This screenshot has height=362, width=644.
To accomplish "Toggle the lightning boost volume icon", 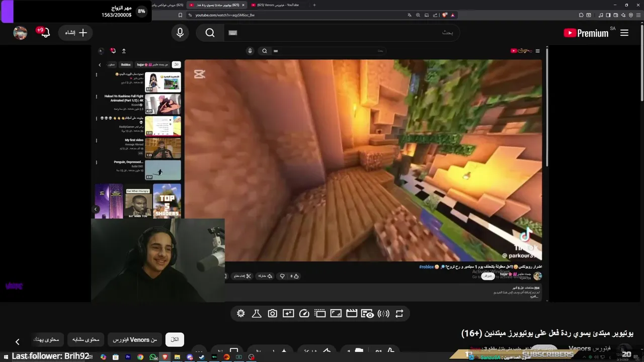I will (383, 313).
